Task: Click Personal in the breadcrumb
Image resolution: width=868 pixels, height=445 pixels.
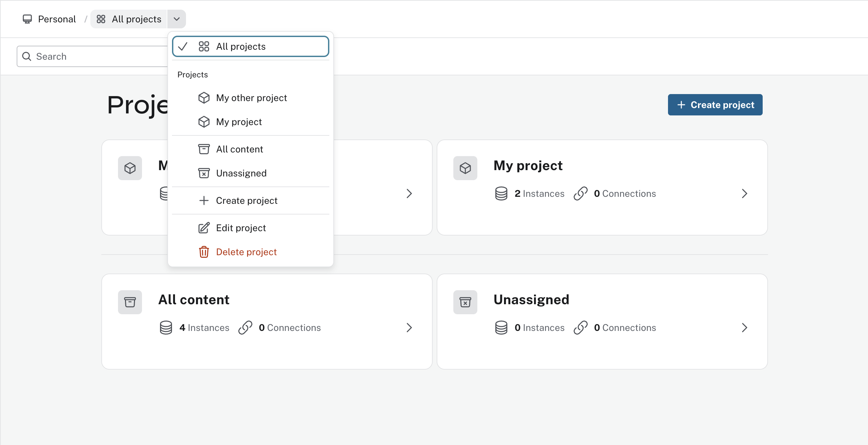Action: point(57,19)
